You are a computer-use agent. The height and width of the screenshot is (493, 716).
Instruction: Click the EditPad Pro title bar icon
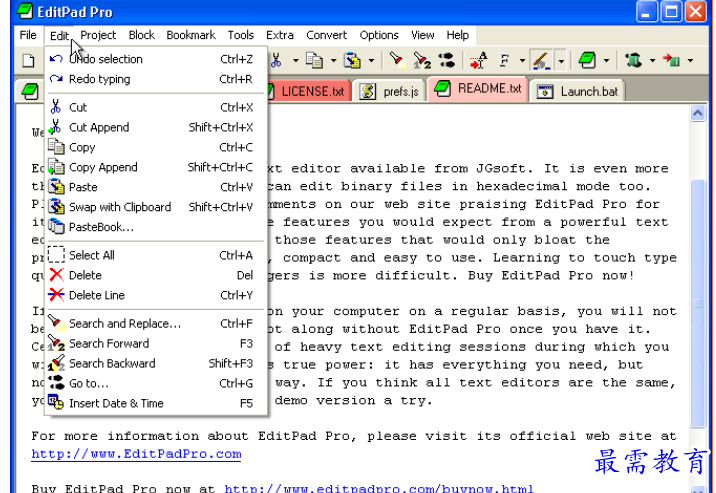click(25, 11)
